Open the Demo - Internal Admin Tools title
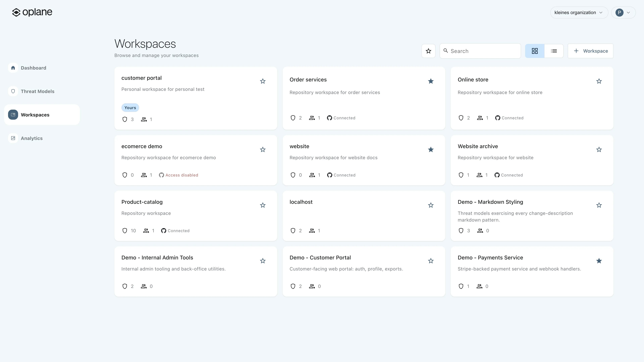644x362 pixels. [x=157, y=258]
